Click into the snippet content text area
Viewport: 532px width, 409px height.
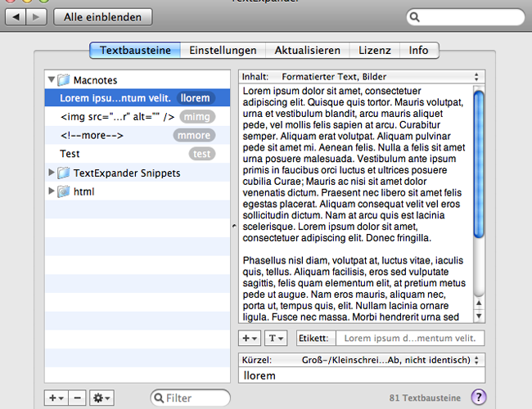[355, 204]
